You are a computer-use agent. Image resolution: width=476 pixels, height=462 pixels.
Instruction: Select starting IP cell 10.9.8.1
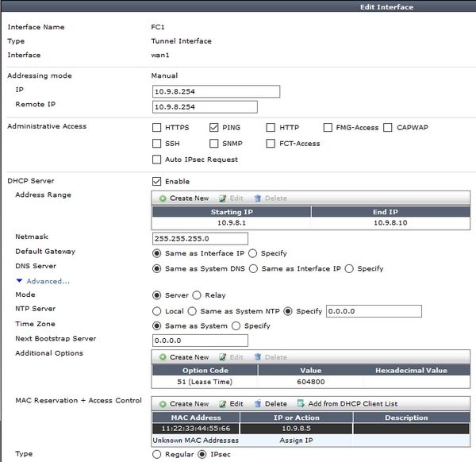click(x=232, y=223)
